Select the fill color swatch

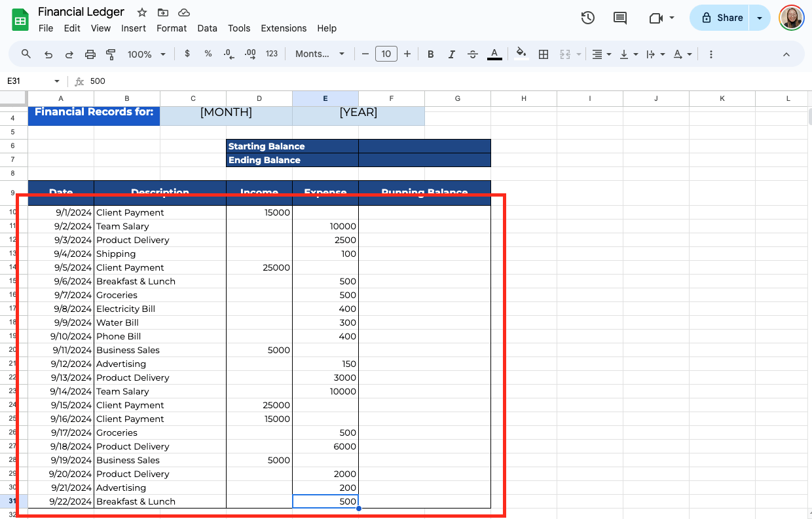click(521, 54)
